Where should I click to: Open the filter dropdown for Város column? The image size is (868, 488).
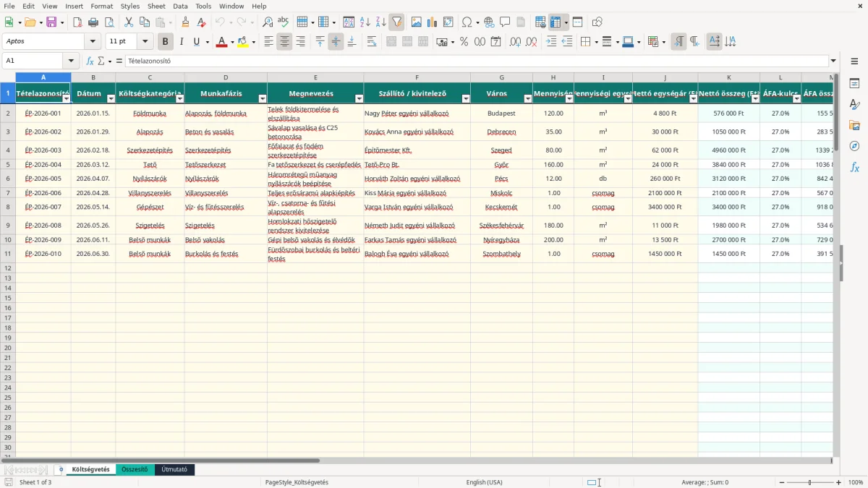(528, 99)
